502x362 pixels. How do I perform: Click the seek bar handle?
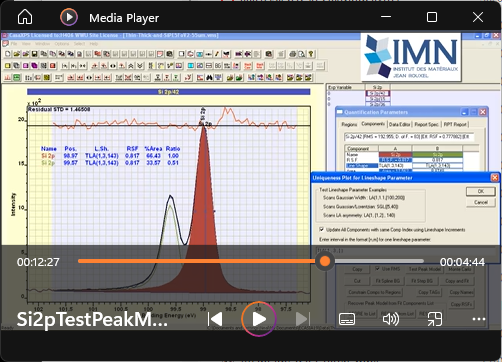coord(324,261)
